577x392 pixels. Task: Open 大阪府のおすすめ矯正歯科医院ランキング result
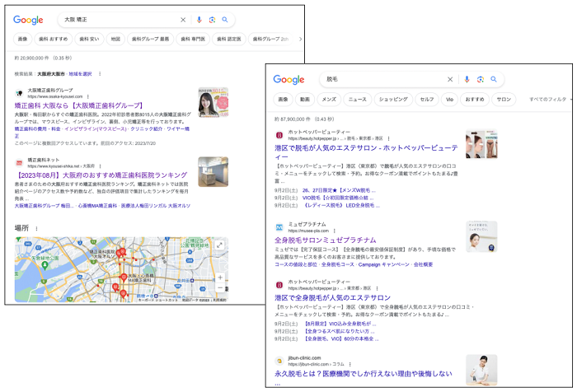pos(101,175)
